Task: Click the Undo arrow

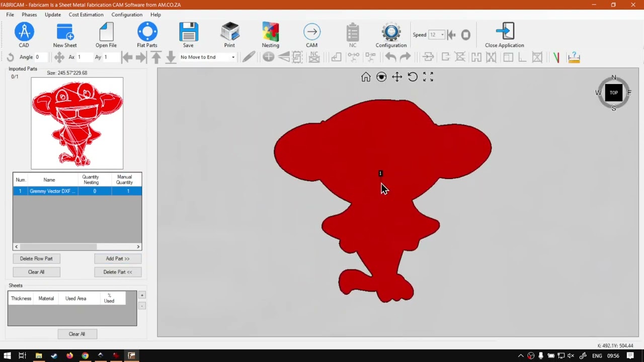Action: (x=390, y=57)
